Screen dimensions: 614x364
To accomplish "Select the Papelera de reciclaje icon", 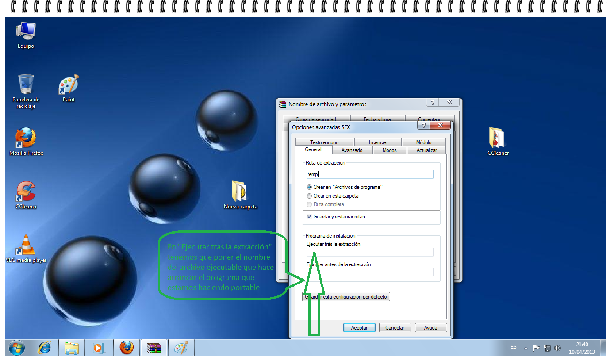I will [x=26, y=91].
